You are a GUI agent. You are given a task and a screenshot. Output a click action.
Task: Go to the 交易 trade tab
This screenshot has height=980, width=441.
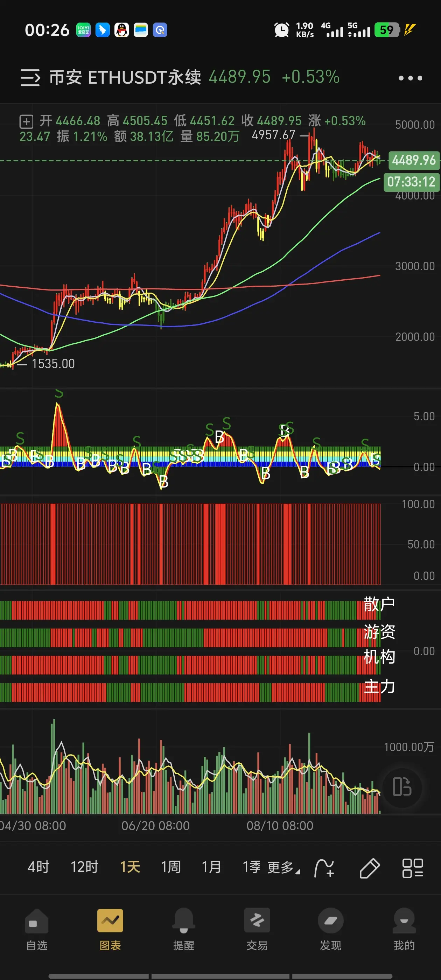257,929
